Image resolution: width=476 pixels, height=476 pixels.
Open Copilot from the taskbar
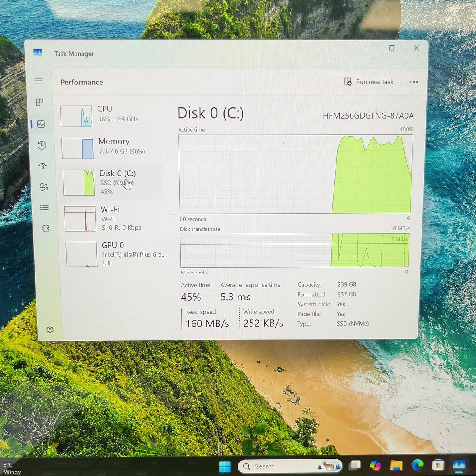pyautogui.click(x=375, y=465)
